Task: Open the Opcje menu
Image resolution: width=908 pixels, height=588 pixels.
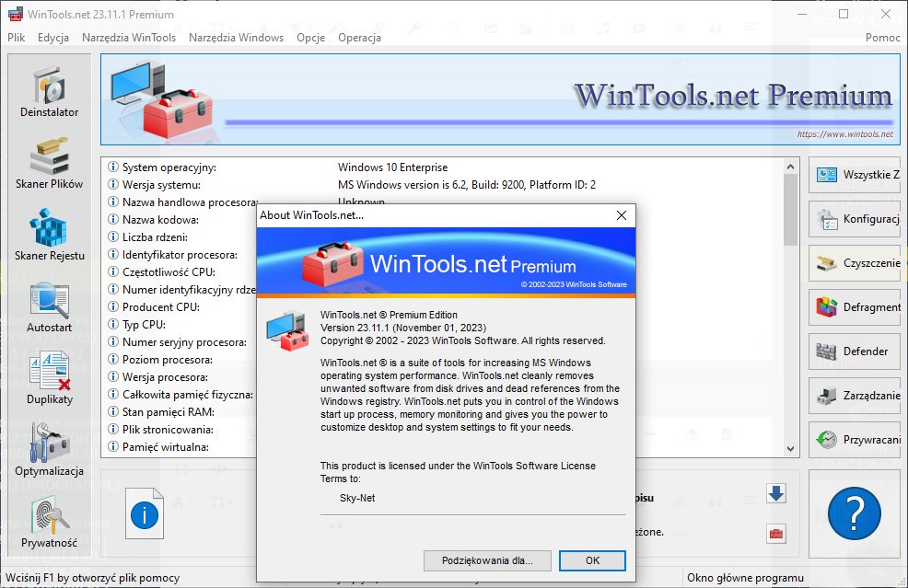Action: (x=311, y=37)
